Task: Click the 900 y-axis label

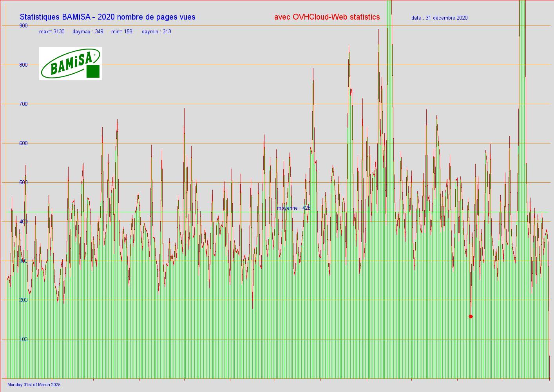Action: point(24,25)
